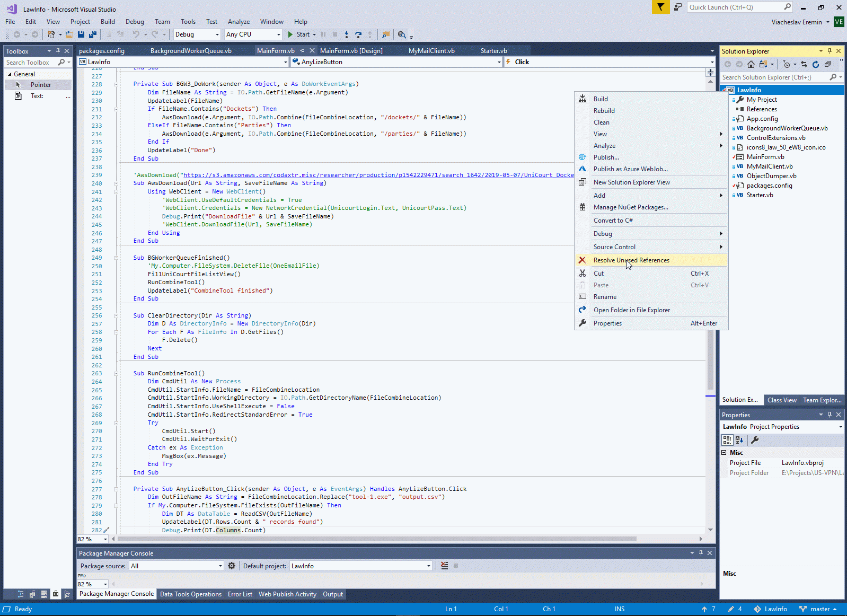
Task: Open the Any CPU platform dropdown
Action: [253, 34]
